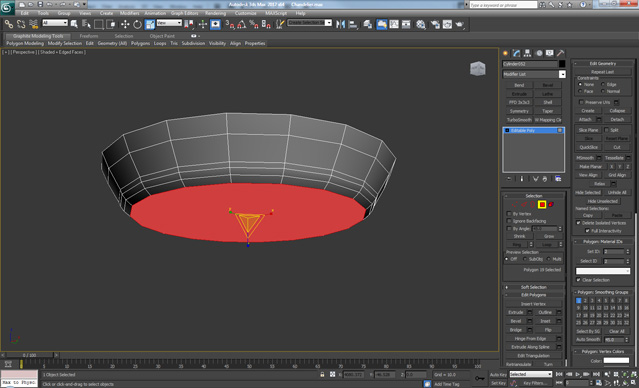Switch to the Object Paint ribbon tab
This screenshot has width=639, height=388.
pos(162,36)
